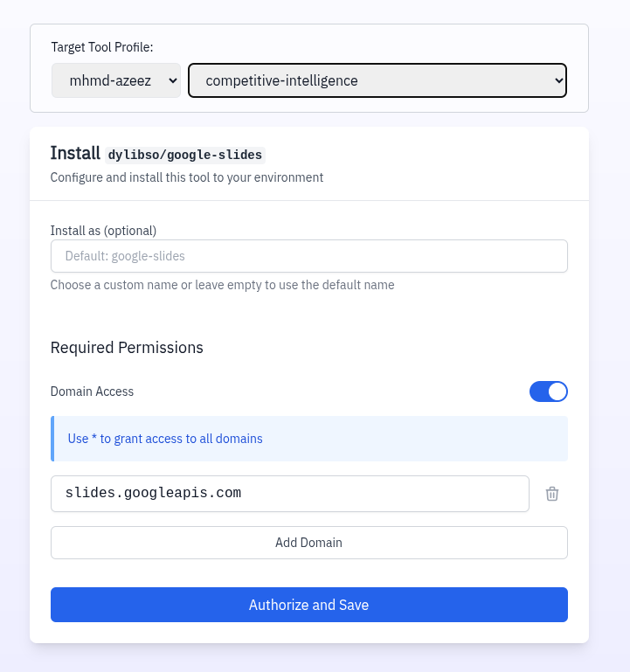
Task: Click the Install as (optional) label
Action: pyautogui.click(x=103, y=231)
